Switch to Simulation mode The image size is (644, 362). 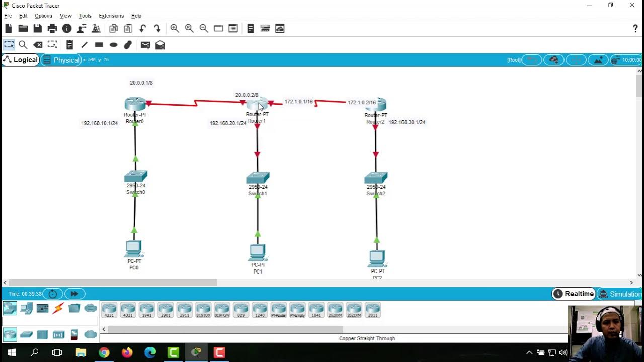tap(620, 294)
